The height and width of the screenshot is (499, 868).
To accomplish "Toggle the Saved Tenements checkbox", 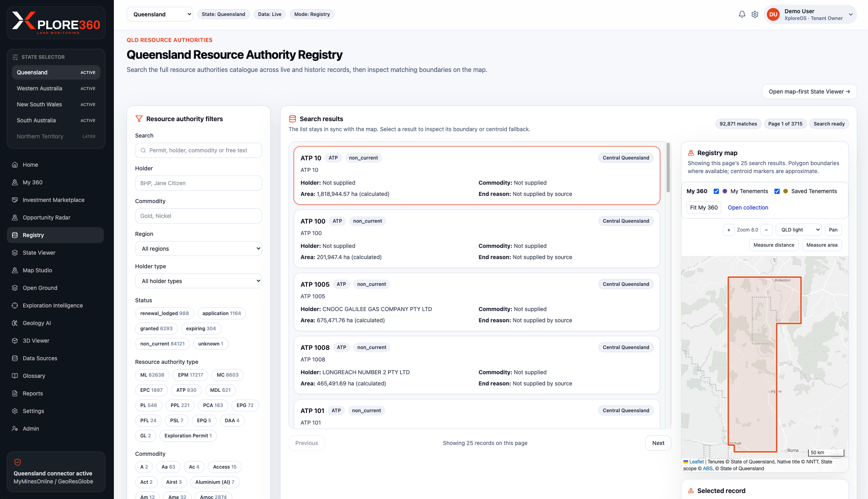I will tap(777, 191).
